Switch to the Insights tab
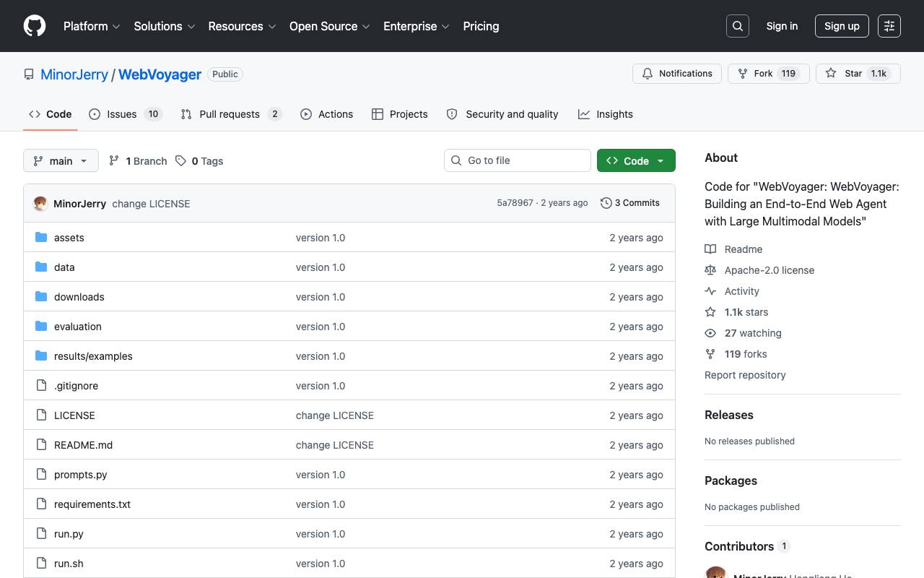Image resolution: width=924 pixels, height=578 pixels. coord(606,114)
